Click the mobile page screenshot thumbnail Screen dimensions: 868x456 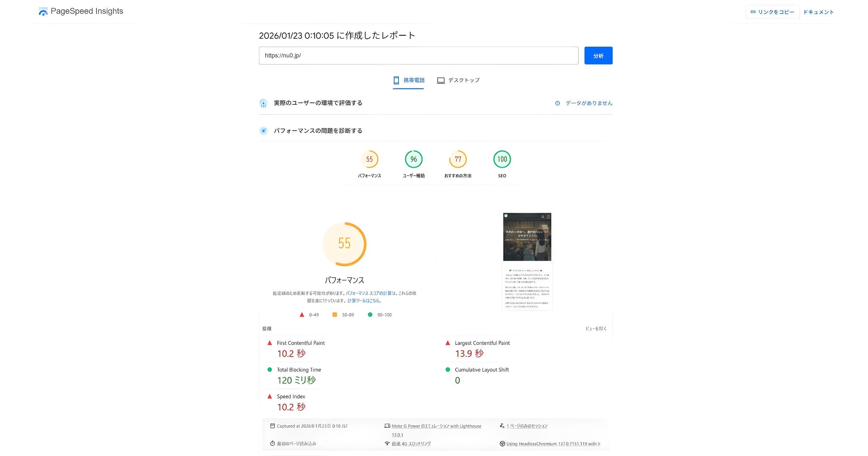tap(527, 261)
